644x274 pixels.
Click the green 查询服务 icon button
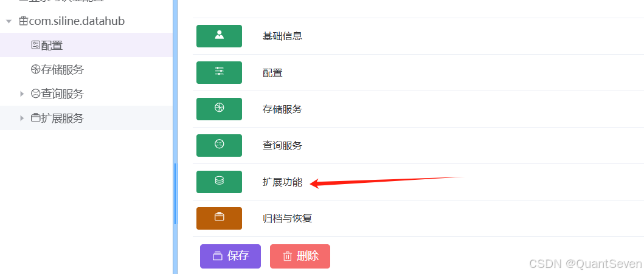coord(219,145)
